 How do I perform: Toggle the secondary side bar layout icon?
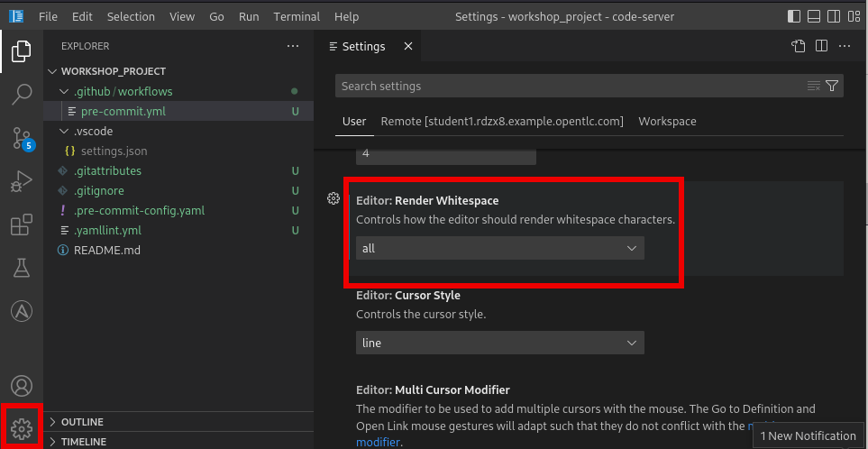pyautogui.click(x=833, y=16)
